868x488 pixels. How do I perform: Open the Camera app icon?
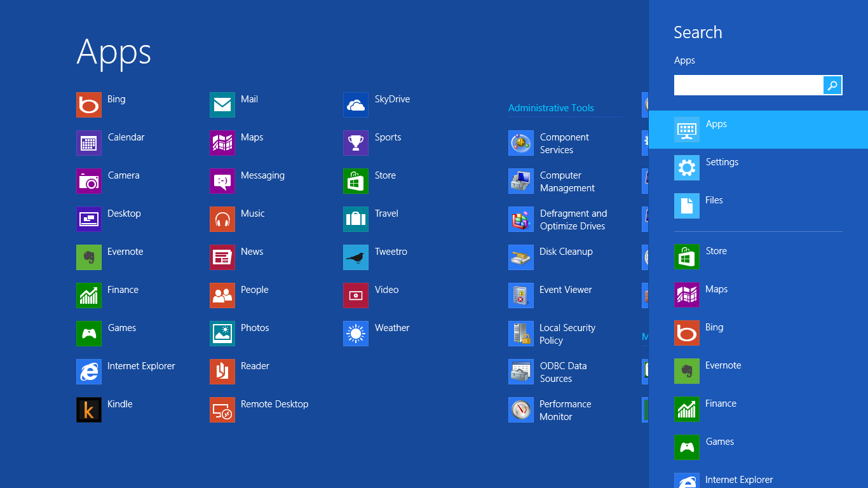(89, 181)
